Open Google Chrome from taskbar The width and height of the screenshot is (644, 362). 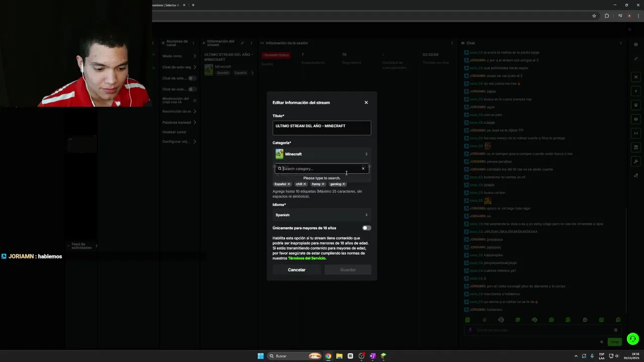pyautogui.click(x=328, y=356)
